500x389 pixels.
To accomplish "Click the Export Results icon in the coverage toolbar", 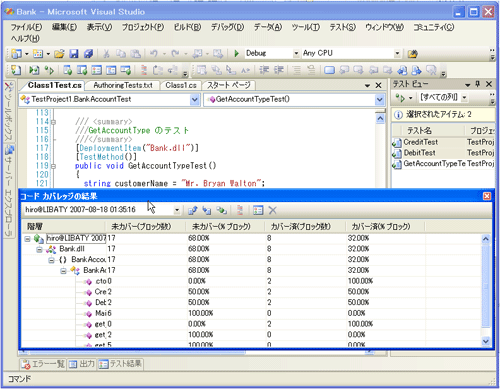I will click(x=192, y=210).
